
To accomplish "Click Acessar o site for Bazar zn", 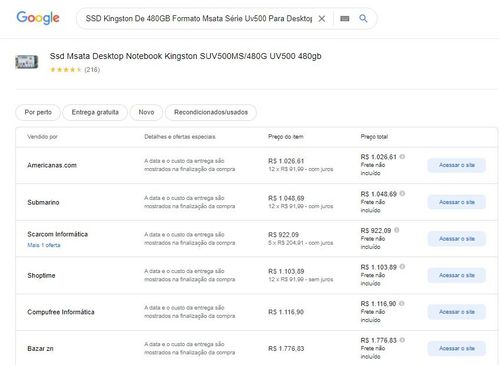I will click(457, 349).
